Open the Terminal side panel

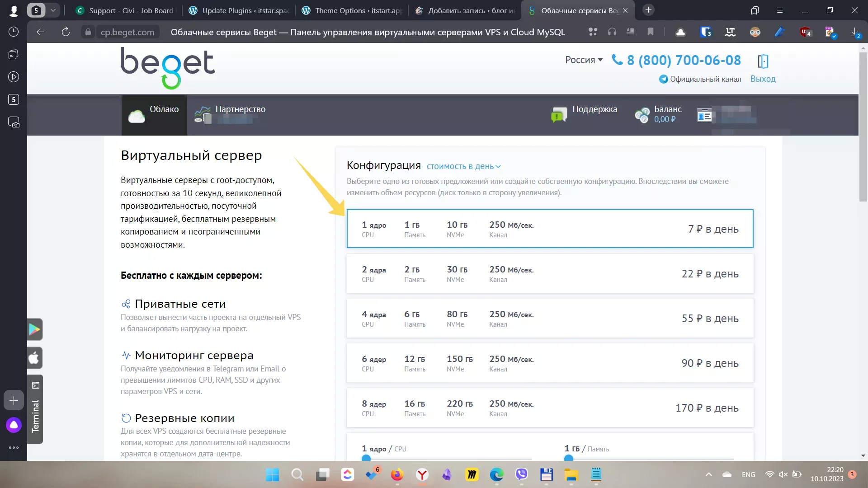[35, 409]
